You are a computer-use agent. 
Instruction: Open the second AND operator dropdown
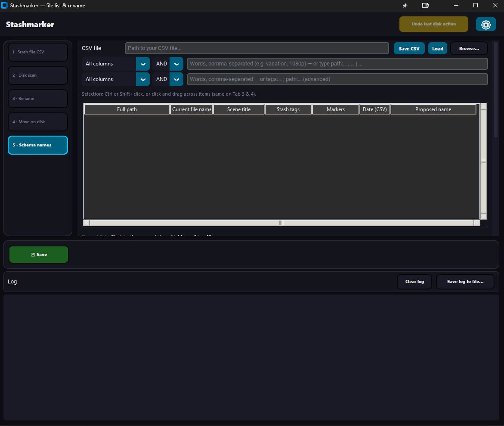[176, 79]
